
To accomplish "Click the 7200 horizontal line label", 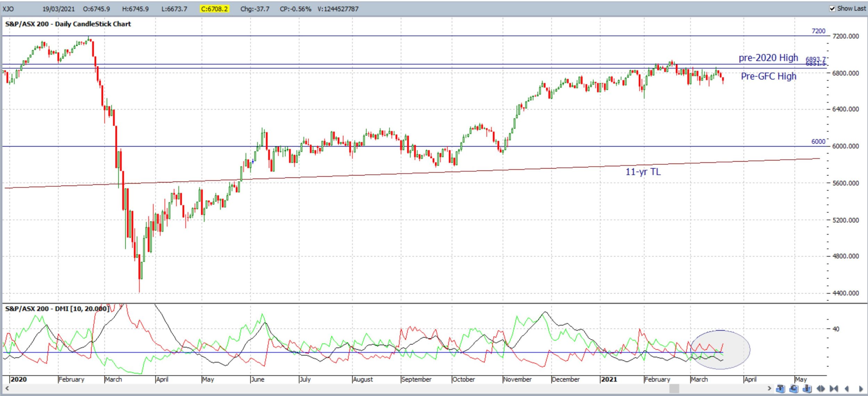I will 818,31.
